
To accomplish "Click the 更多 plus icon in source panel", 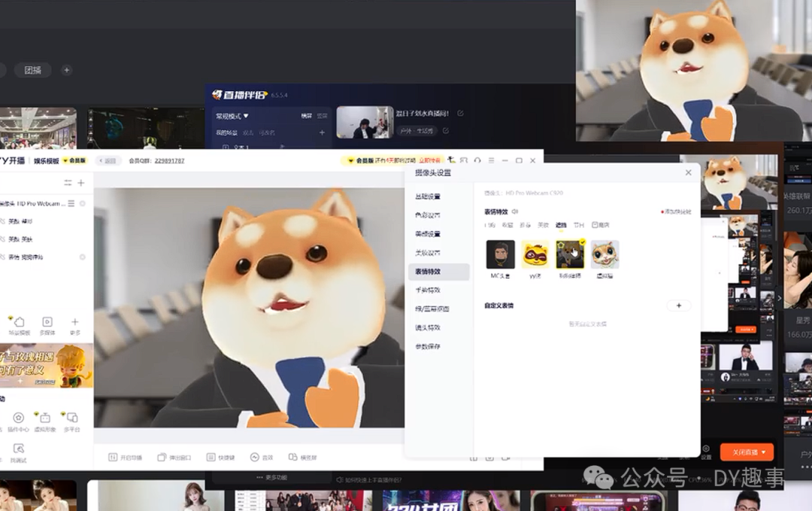I will (74, 325).
